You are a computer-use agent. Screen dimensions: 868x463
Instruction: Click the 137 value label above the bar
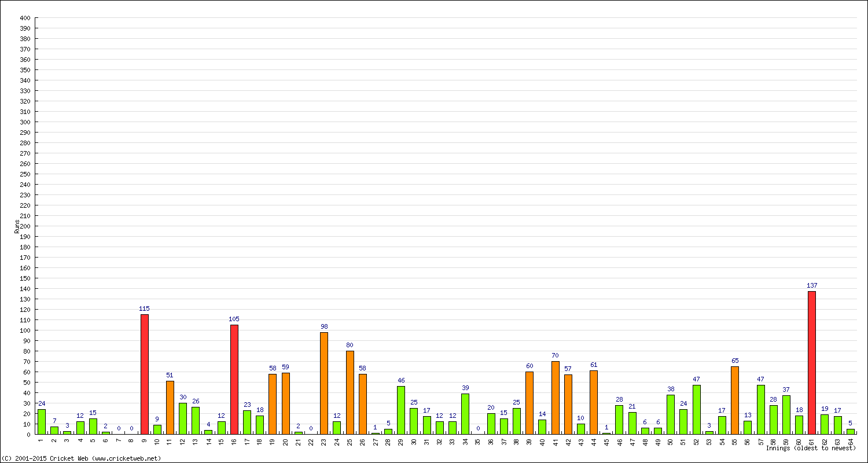(x=812, y=285)
